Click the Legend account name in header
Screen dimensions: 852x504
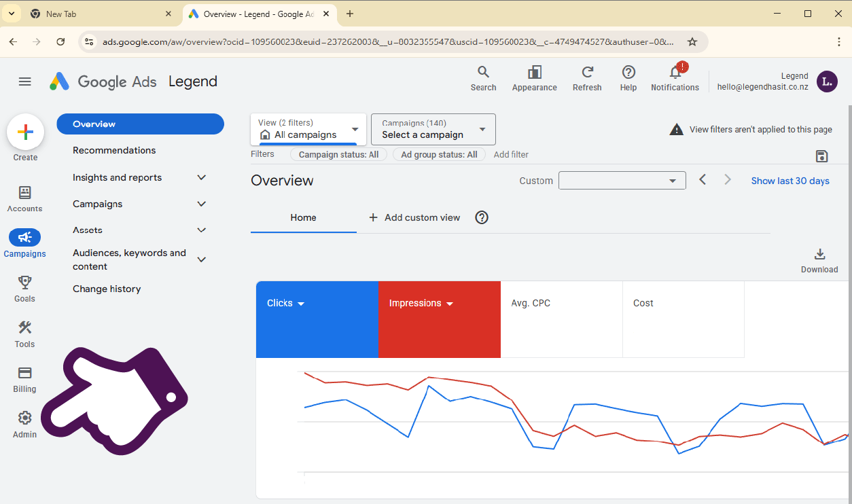tap(795, 76)
